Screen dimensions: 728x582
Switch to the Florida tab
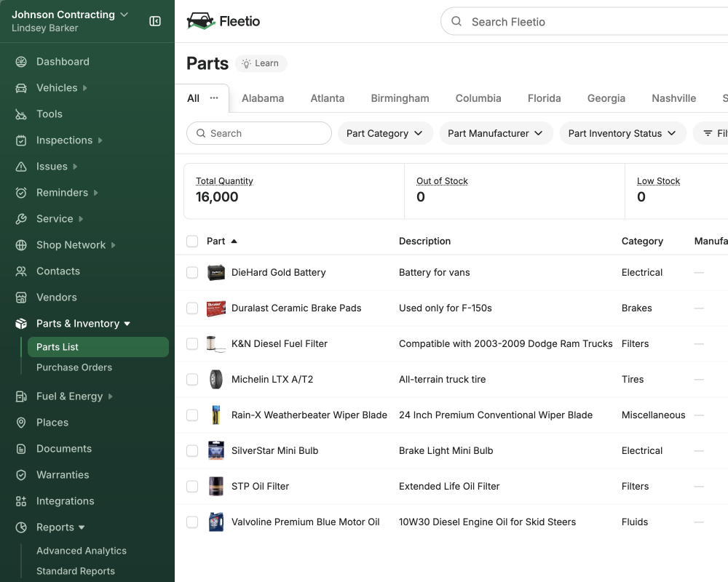544,98
